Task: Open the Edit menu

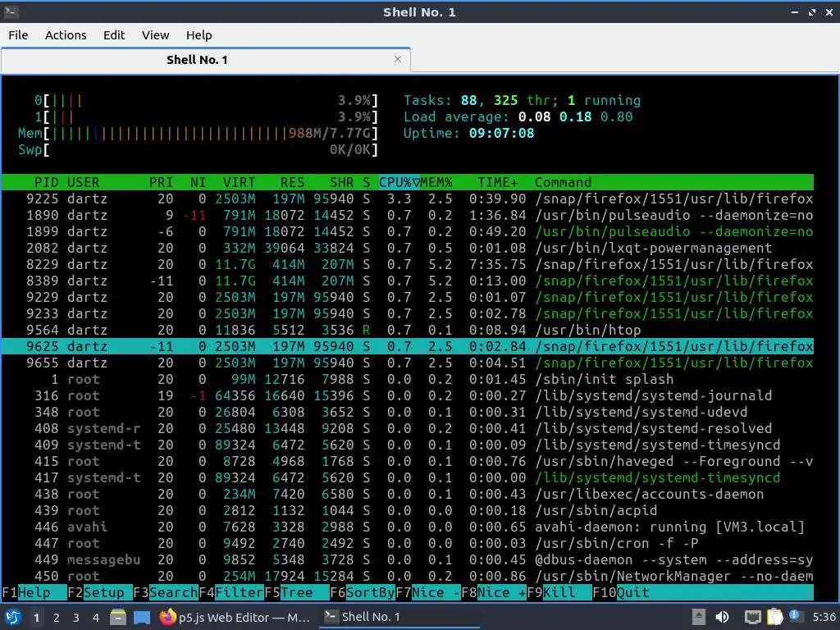Action: tap(114, 34)
